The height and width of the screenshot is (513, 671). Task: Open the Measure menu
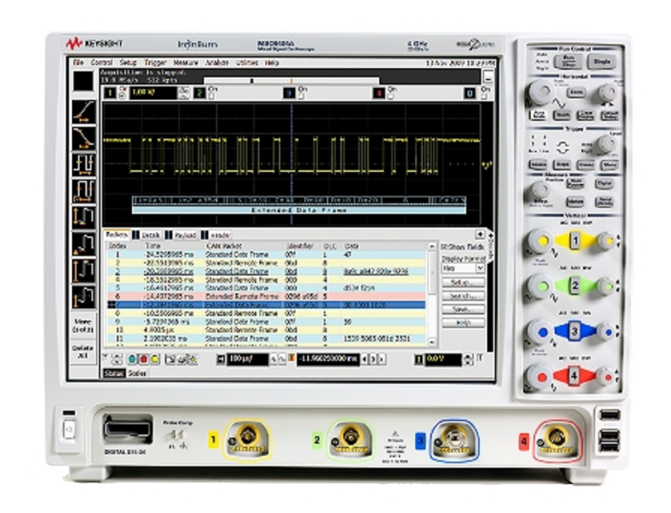[185, 63]
